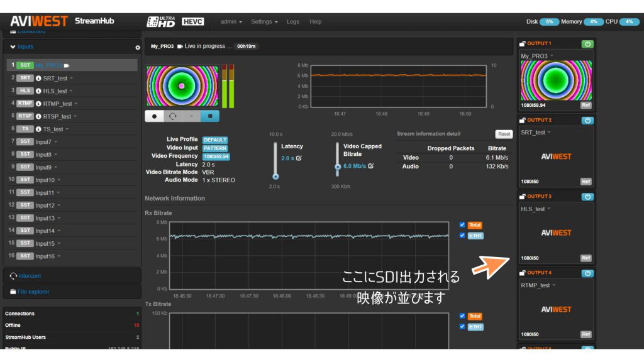Click the lock icon on OUTPUT 4
Viewport: 644px width, 362px height.
[523, 273]
